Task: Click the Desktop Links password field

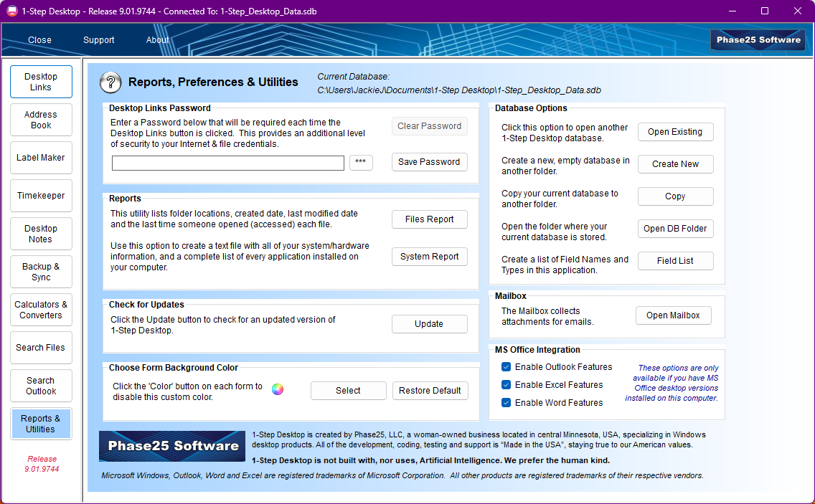Action: tap(228, 163)
